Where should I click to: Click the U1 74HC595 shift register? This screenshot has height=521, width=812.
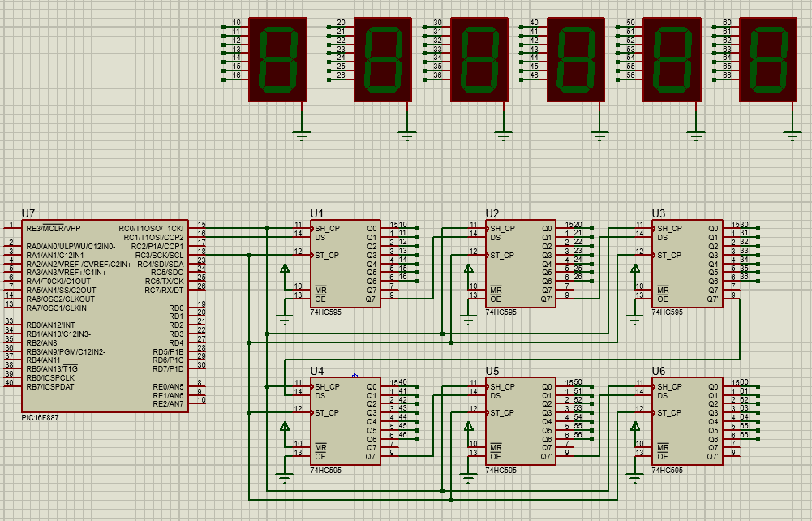[346, 264]
